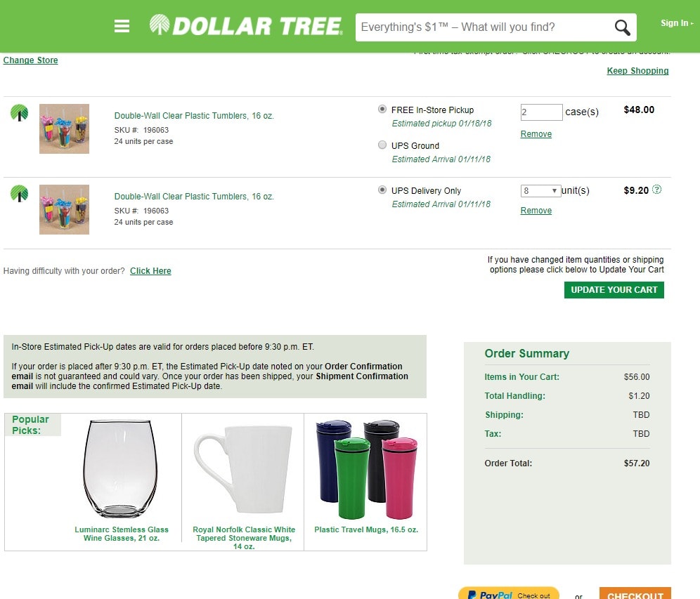Click into the Dollar Tree search box
This screenshot has width=700, height=599.
pos(484,27)
